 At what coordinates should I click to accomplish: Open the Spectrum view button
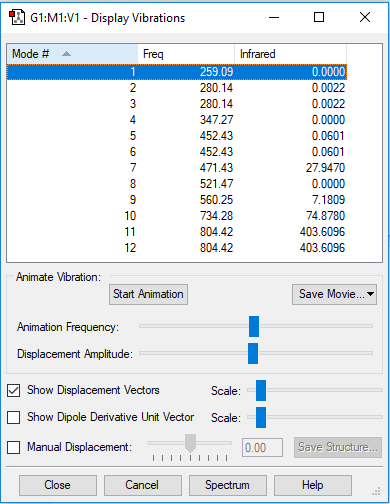point(228,485)
